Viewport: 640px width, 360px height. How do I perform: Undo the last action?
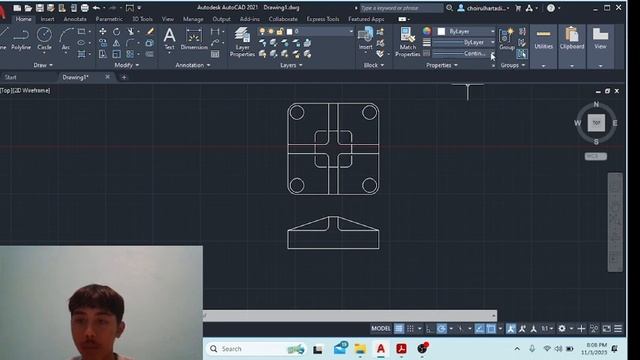96,8
